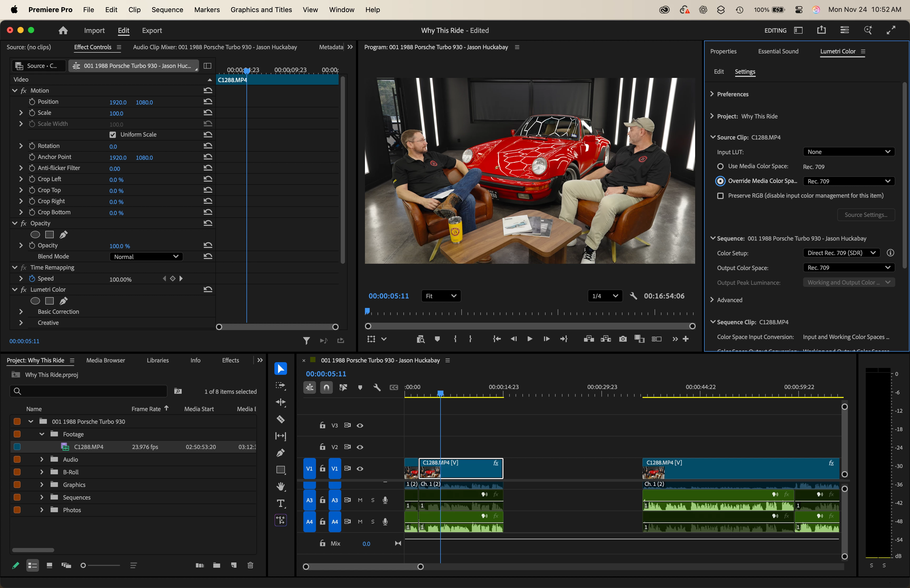The height and width of the screenshot is (588, 910).
Task: Select the Rectangle tool in toolbar
Action: (x=280, y=470)
